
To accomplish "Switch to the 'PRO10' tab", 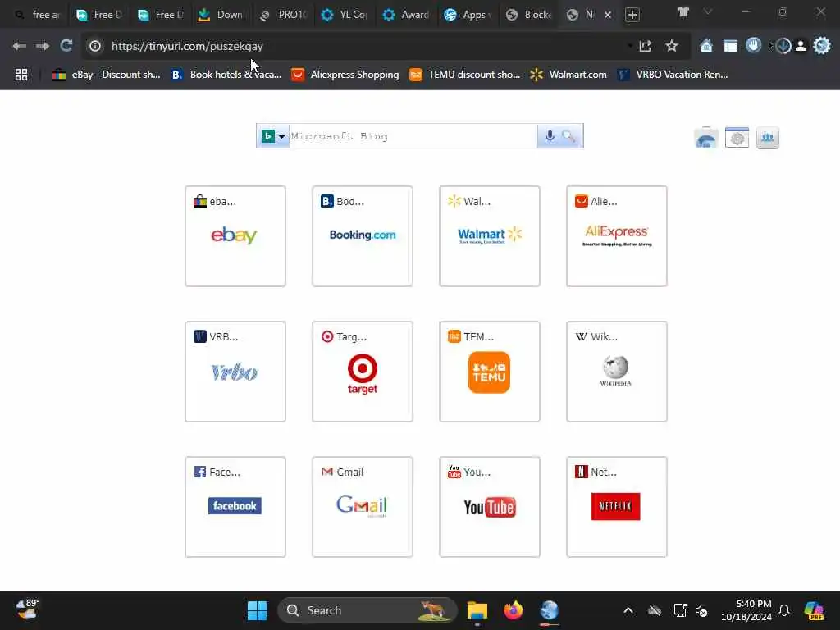I will [x=282, y=15].
